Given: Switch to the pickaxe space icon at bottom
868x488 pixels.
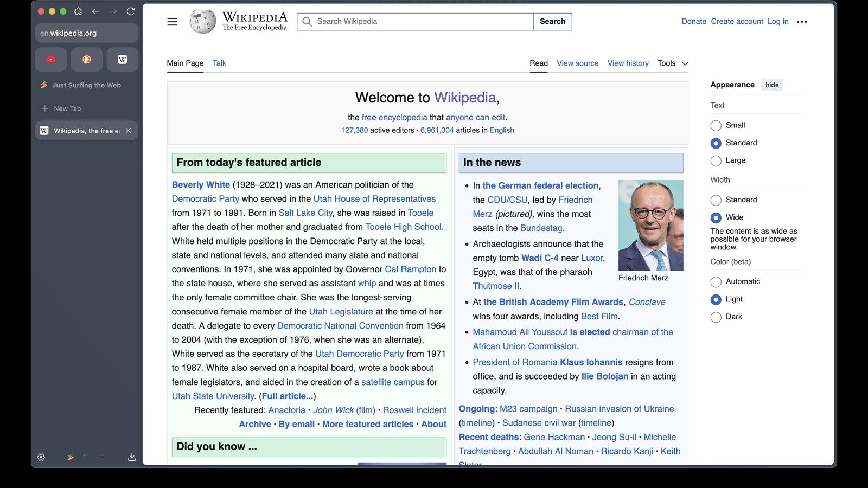Looking at the screenshot, I should pyautogui.click(x=86, y=457).
